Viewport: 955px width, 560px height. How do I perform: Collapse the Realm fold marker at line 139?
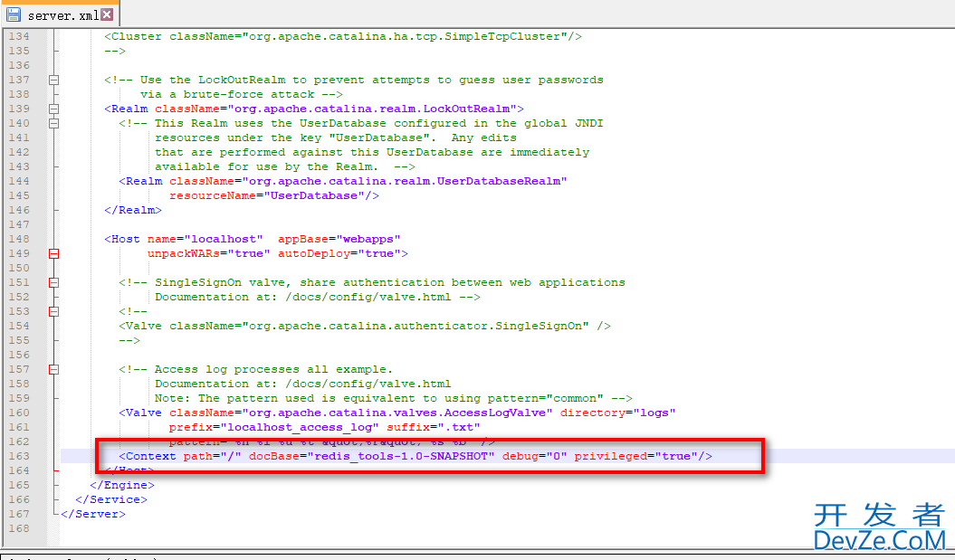coord(53,109)
